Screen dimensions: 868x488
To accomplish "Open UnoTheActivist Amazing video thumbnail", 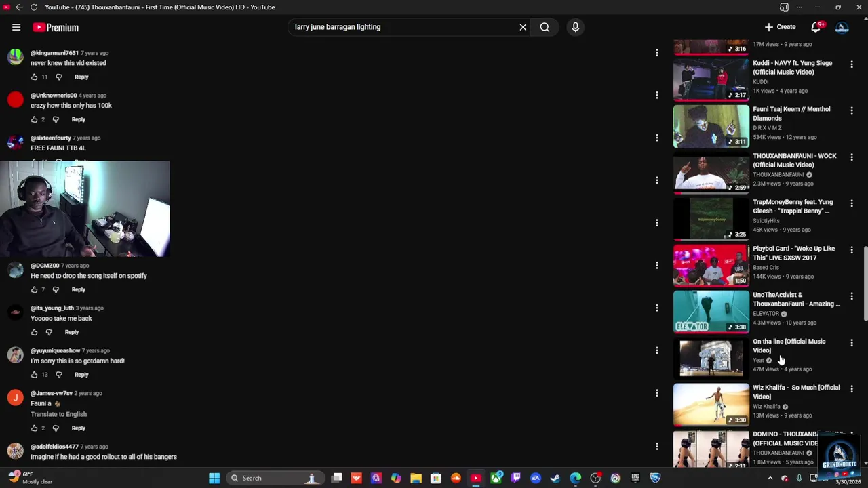I will pos(711,312).
